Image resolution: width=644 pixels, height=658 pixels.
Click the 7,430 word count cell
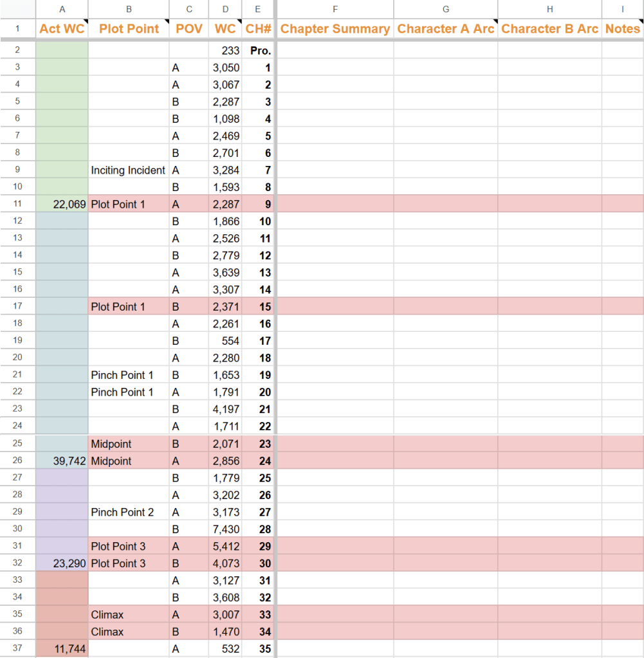pos(226,529)
